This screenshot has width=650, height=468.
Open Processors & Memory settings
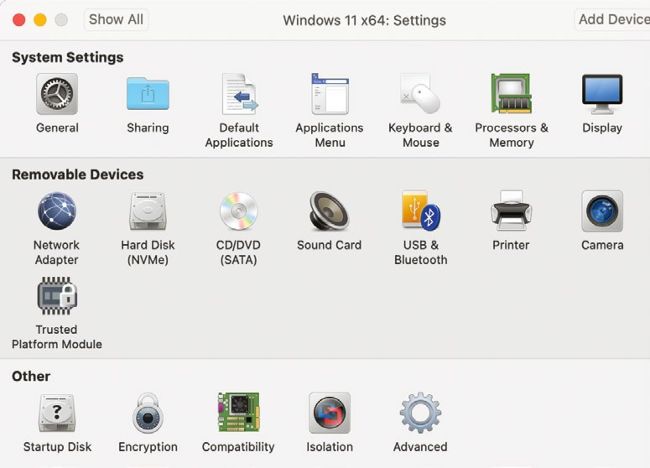511,95
